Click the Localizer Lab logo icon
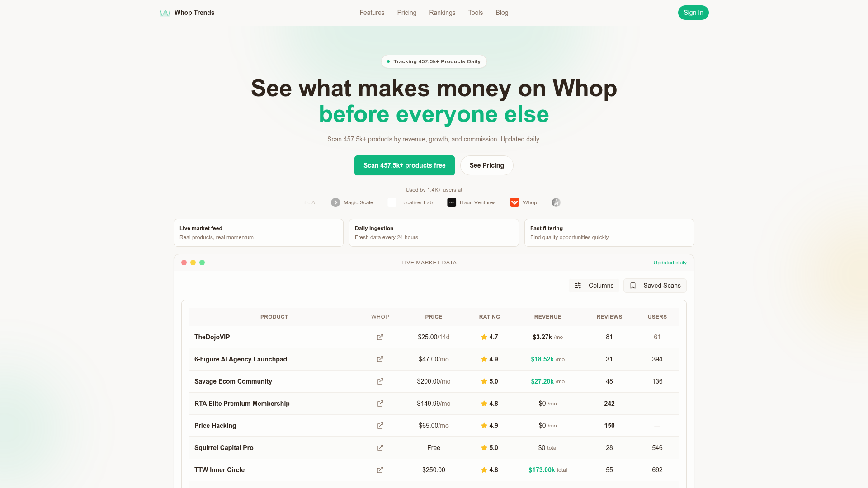The height and width of the screenshot is (488, 868). (392, 202)
